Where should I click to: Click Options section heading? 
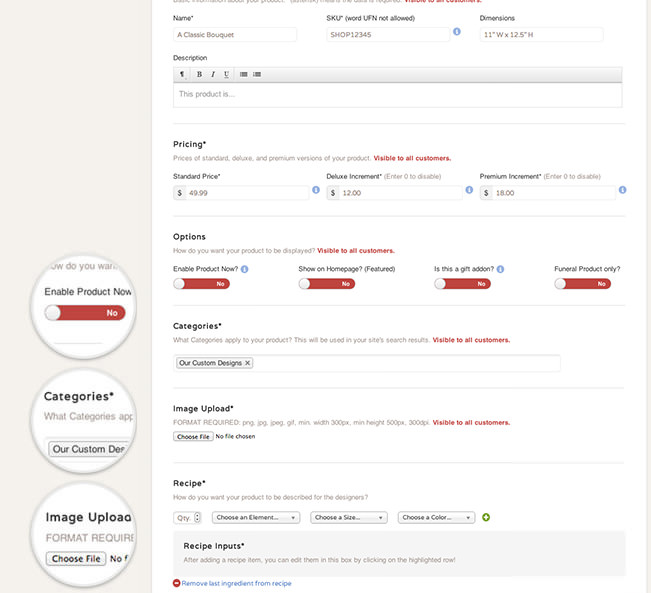coord(189,237)
